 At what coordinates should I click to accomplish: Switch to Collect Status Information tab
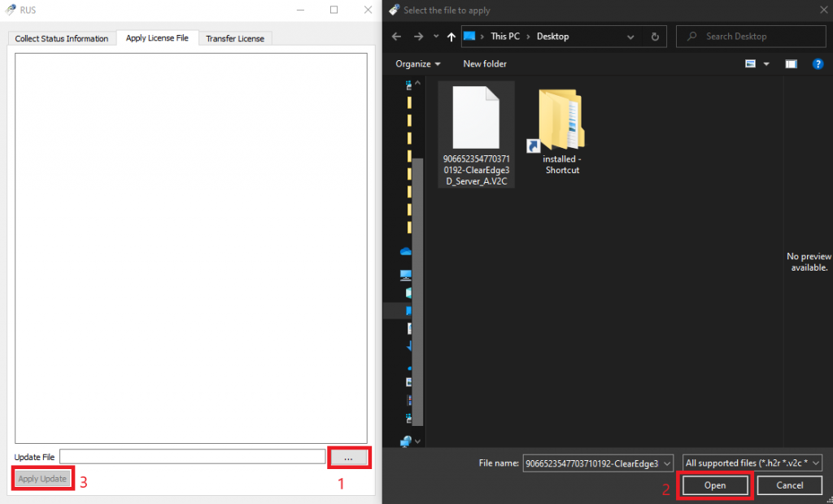click(x=62, y=38)
